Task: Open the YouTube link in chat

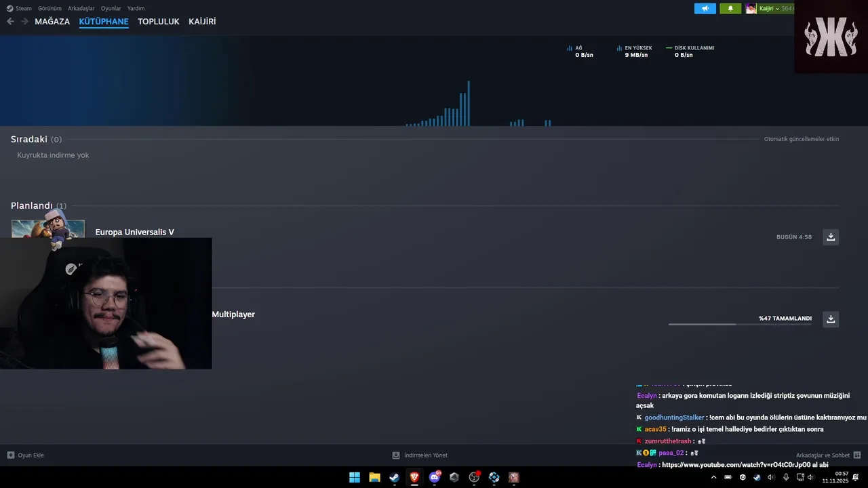Action: [x=736, y=465]
